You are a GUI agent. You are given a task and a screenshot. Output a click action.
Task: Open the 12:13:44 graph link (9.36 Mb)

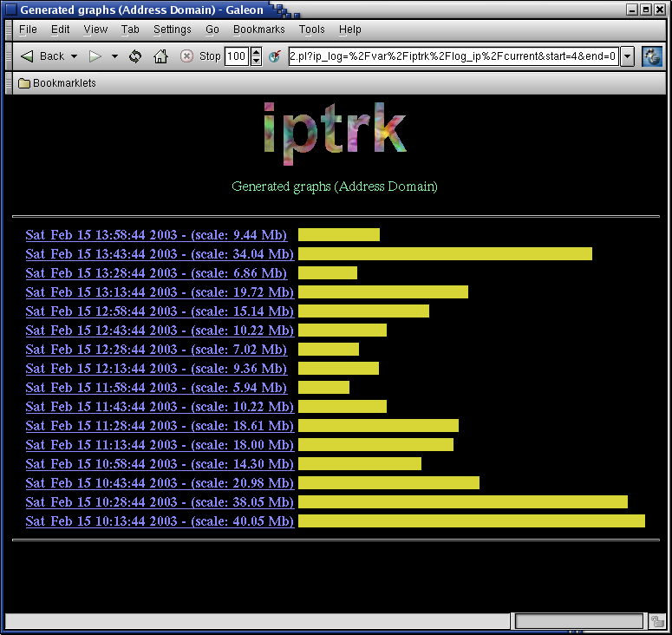[156, 369]
